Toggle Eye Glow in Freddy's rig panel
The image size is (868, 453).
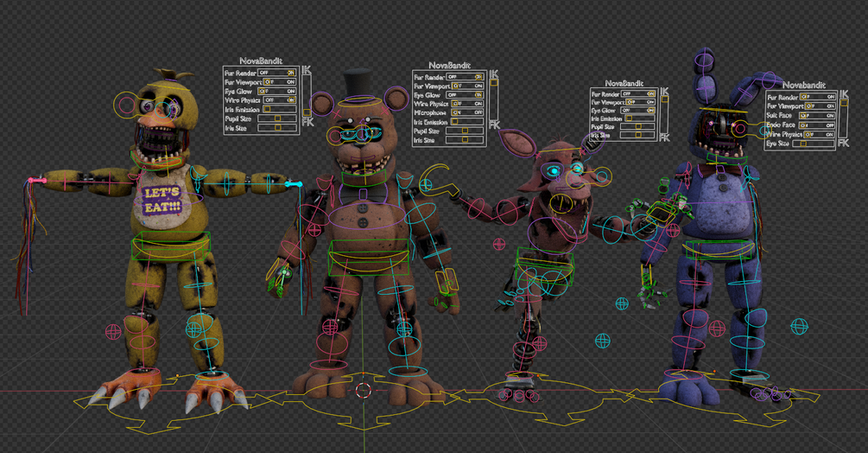tap(466, 95)
